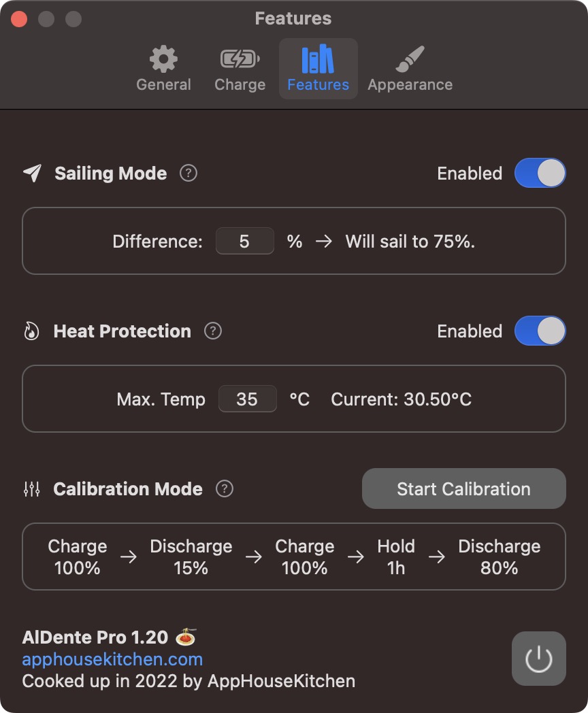Click the power quit button icon

click(x=538, y=659)
